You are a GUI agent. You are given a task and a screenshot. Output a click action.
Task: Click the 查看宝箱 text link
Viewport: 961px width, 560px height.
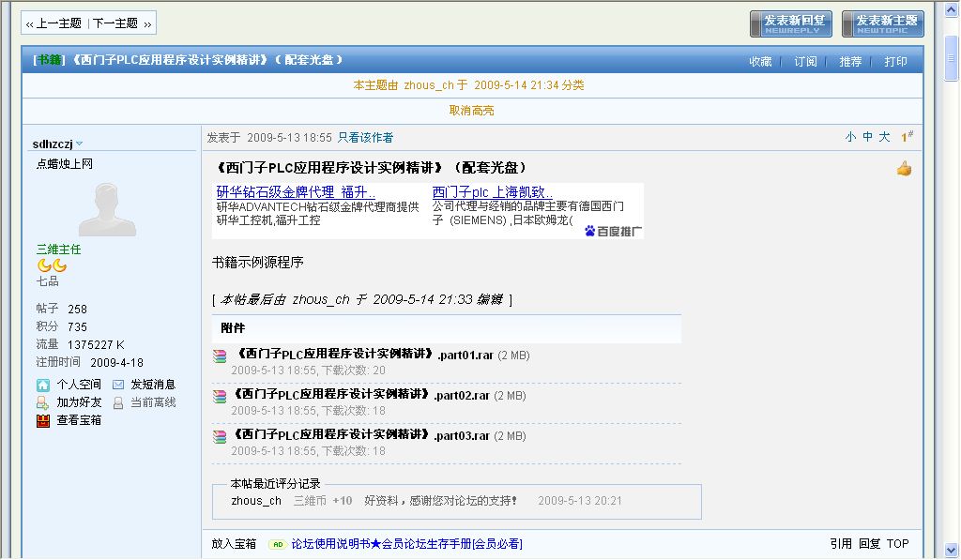coord(79,419)
